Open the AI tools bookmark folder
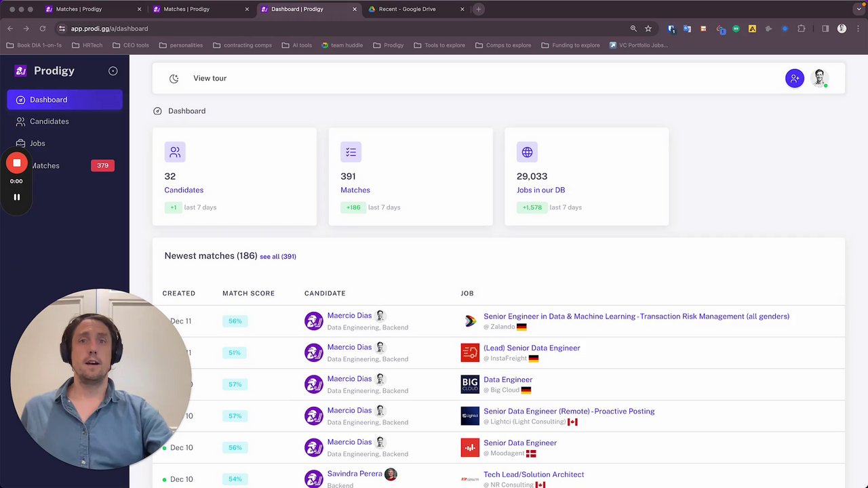Image resolution: width=868 pixels, height=488 pixels. [296, 45]
